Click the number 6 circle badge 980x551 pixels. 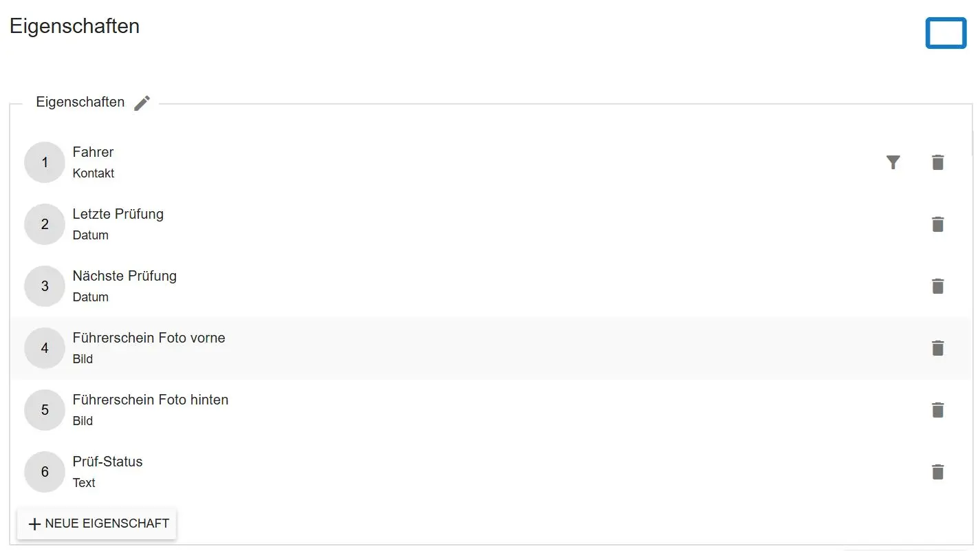click(x=45, y=472)
